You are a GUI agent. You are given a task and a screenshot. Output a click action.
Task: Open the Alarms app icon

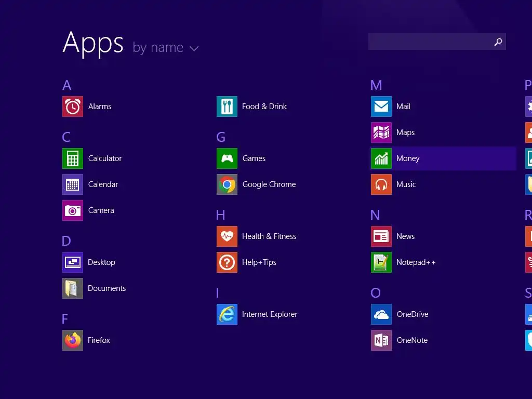click(x=73, y=107)
